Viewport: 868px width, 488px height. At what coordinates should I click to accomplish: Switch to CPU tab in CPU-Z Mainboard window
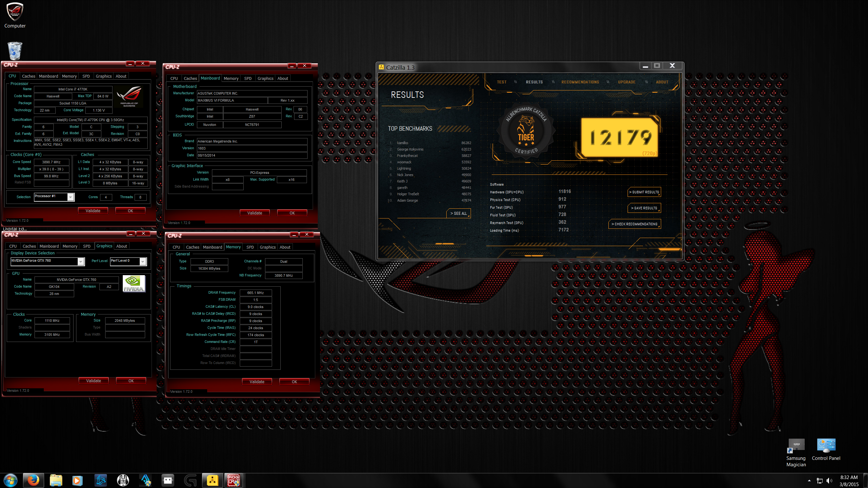[x=174, y=79]
